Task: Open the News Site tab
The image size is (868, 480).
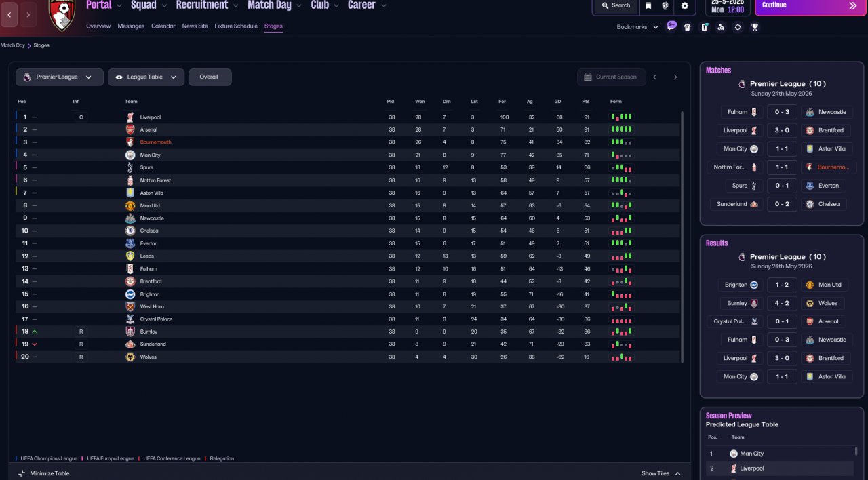Action: [x=195, y=26]
